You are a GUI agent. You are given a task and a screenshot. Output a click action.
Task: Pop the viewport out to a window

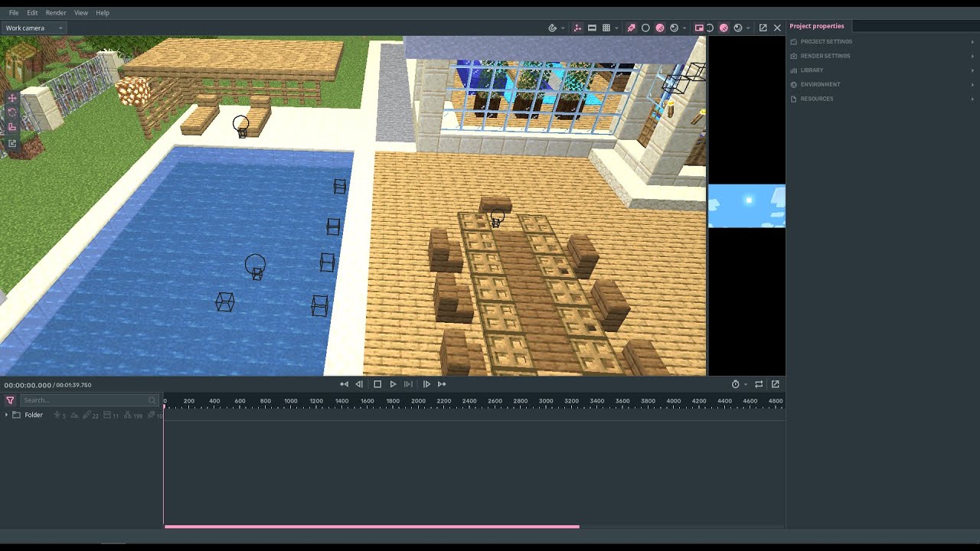coord(763,28)
